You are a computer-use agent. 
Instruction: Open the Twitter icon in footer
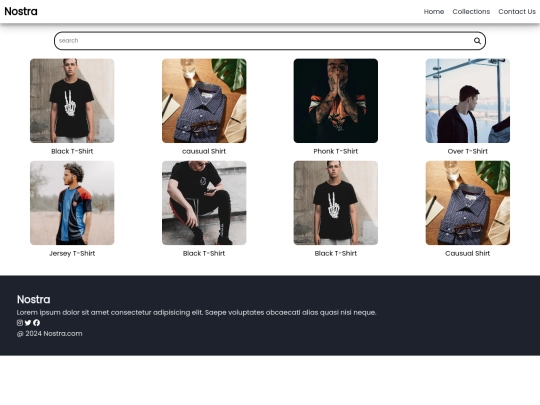(28, 323)
